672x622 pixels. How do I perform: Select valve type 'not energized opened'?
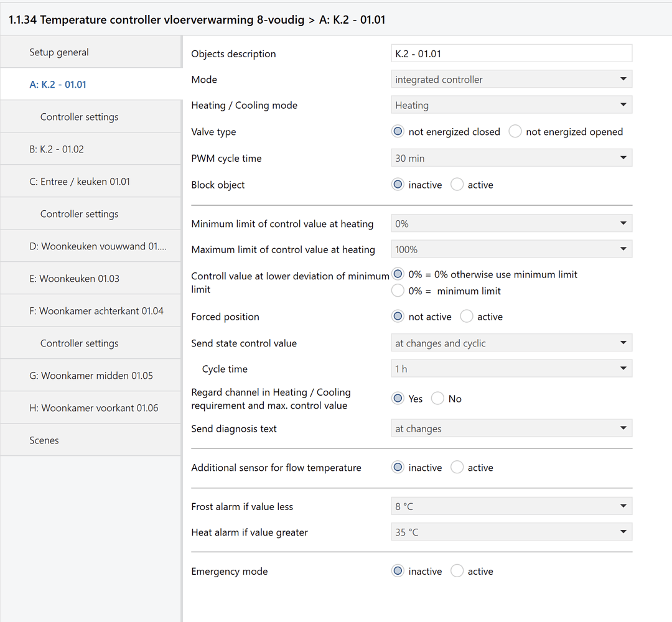point(515,131)
